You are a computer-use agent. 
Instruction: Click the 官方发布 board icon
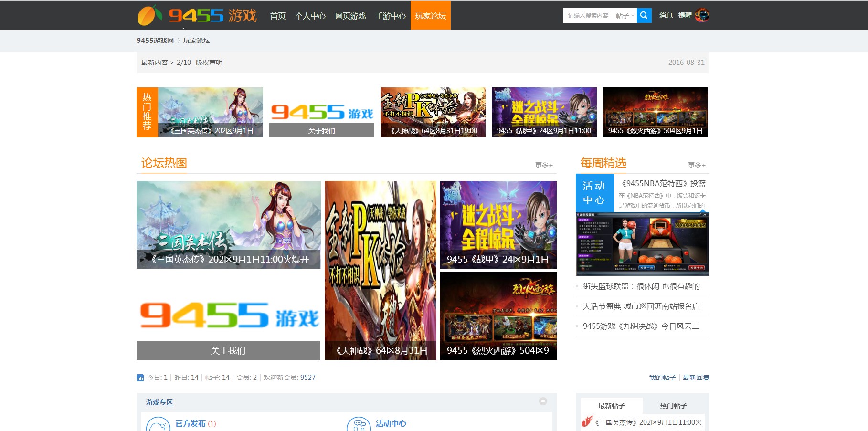tap(158, 424)
